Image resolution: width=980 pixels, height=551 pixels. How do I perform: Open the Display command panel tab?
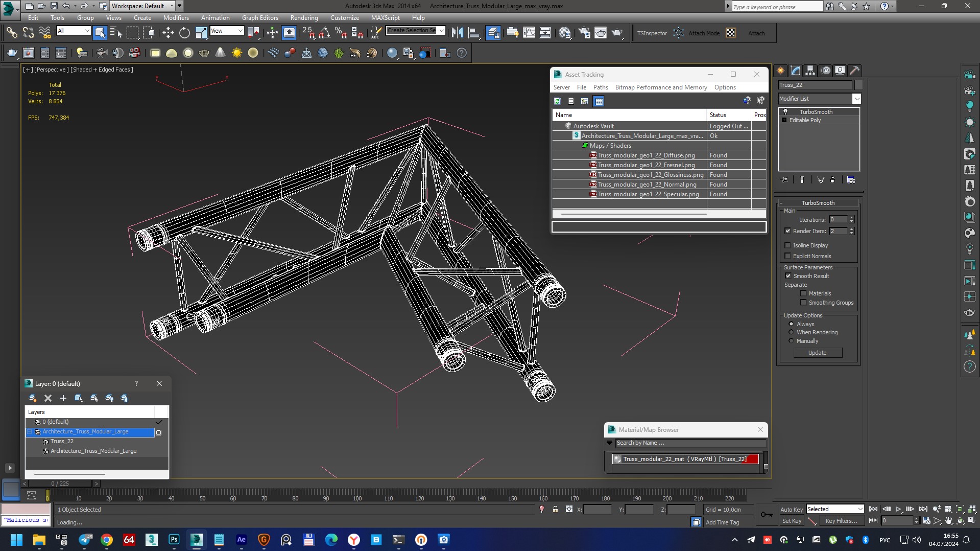pos(840,71)
